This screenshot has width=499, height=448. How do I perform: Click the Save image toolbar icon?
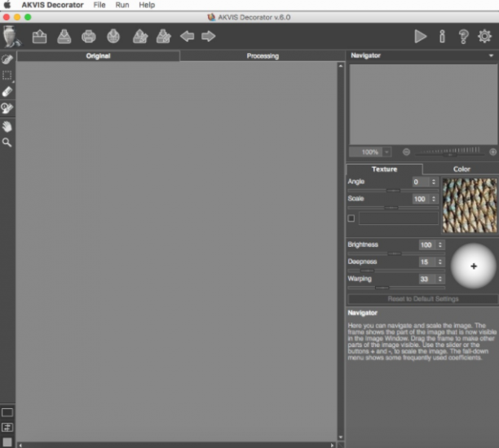click(64, 37)
